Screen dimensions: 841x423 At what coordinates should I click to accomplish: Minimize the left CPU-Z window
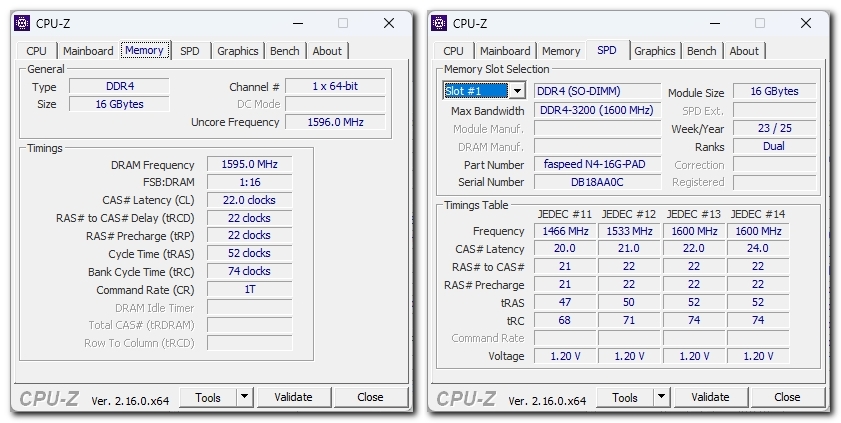pos(298,23)
